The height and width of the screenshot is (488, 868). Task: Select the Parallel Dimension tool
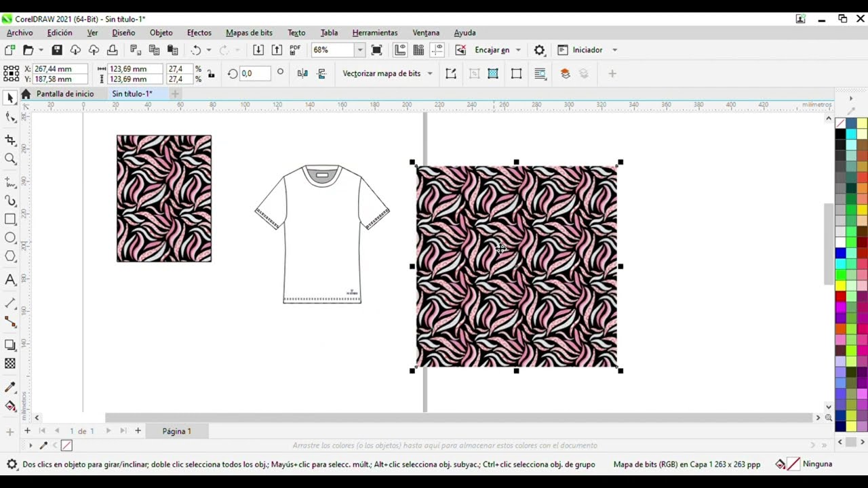pyautogui.click(x=10, y=303)
